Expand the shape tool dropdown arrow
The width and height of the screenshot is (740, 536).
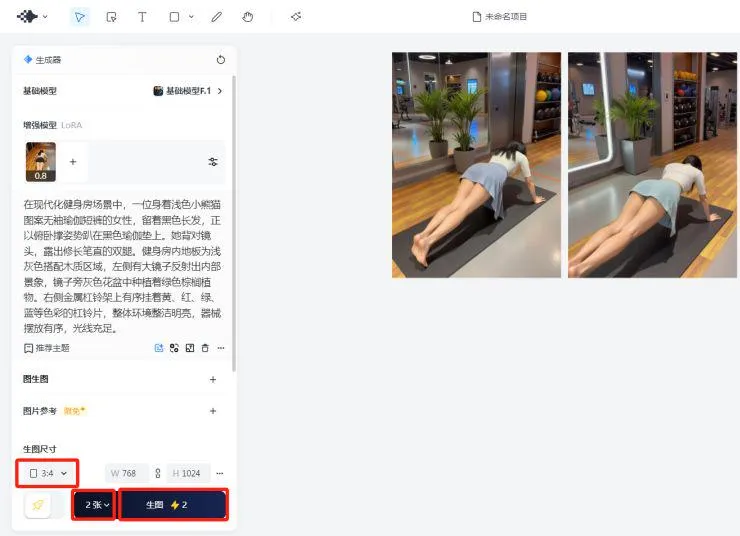pos(191,17)
